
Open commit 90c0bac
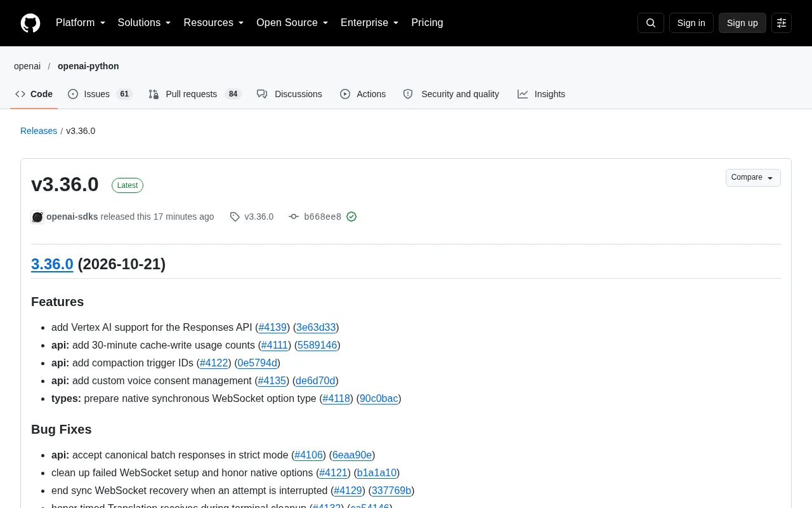click(x=379, y=399)
